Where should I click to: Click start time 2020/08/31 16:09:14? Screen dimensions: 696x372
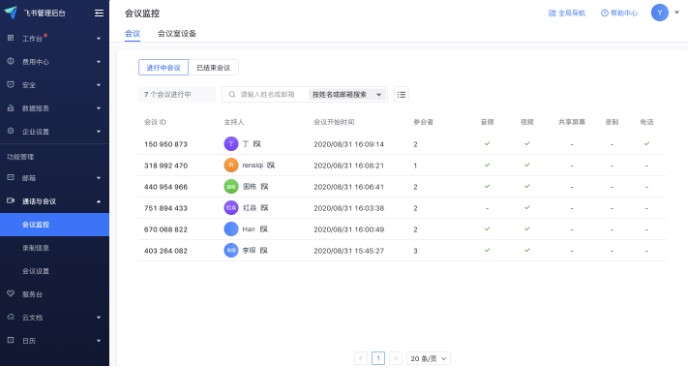(x=348, y=144)
